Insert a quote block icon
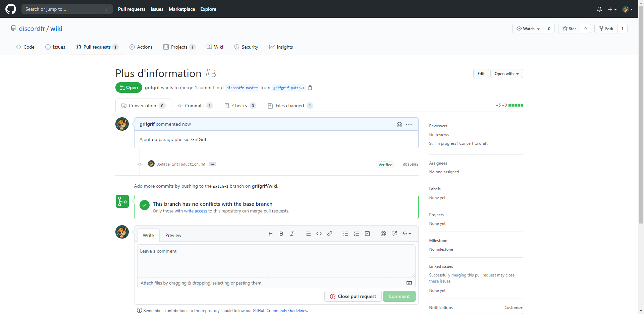 (308, 234)
